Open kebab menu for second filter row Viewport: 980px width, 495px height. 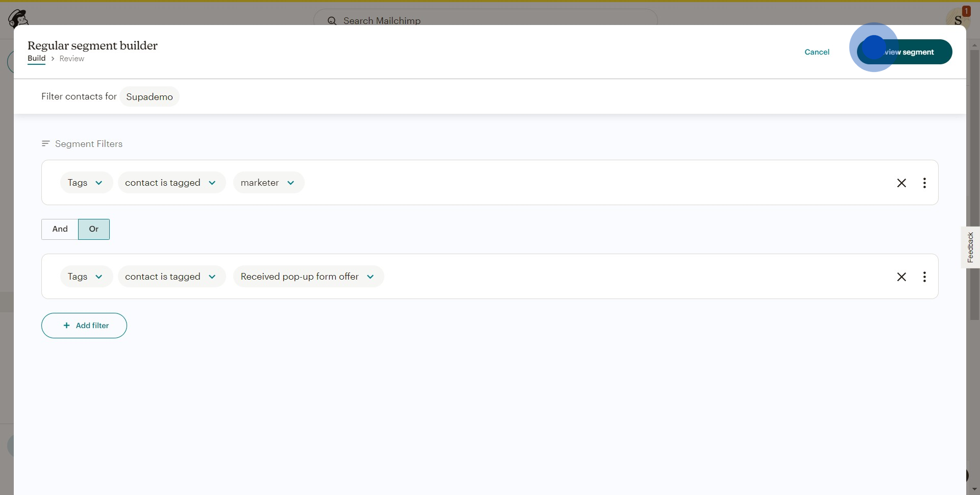[x=924, y=277]
